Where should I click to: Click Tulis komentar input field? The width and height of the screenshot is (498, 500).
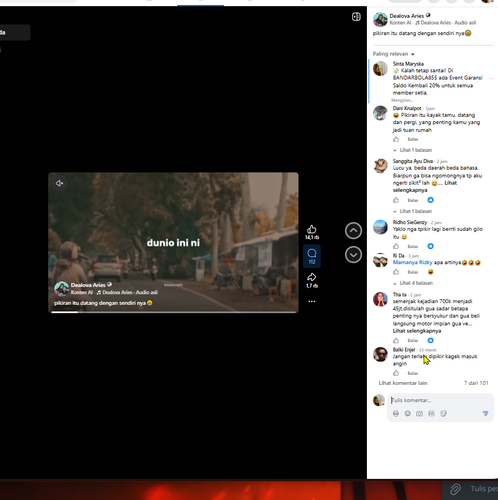pos(440,400)
